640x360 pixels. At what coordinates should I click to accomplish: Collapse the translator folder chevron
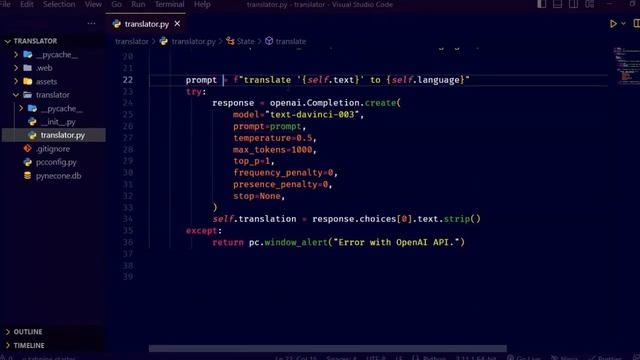coord(16,95)
